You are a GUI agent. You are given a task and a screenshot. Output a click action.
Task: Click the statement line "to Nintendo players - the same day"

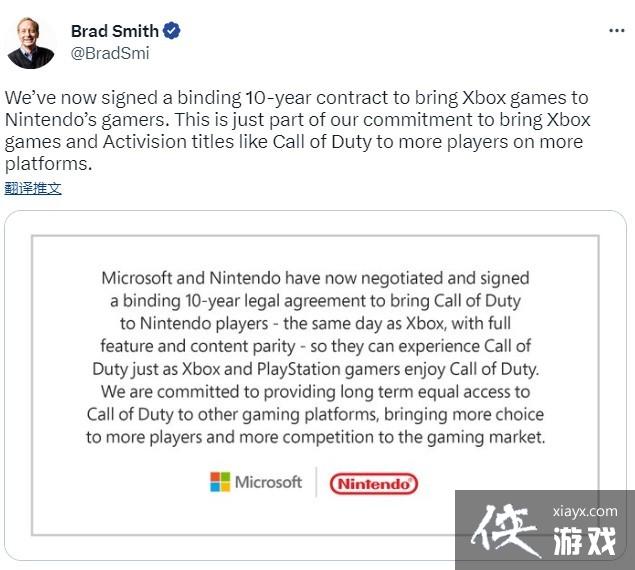315,323
